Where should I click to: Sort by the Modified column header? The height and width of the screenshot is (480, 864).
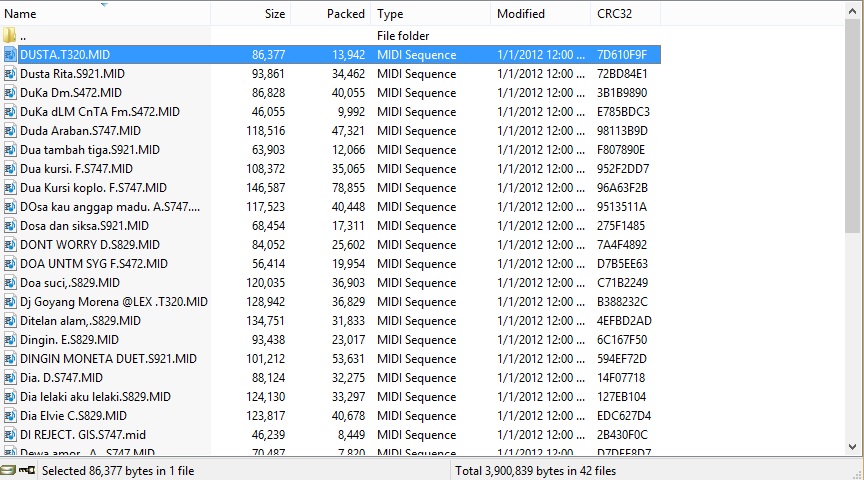click(540, 14)
